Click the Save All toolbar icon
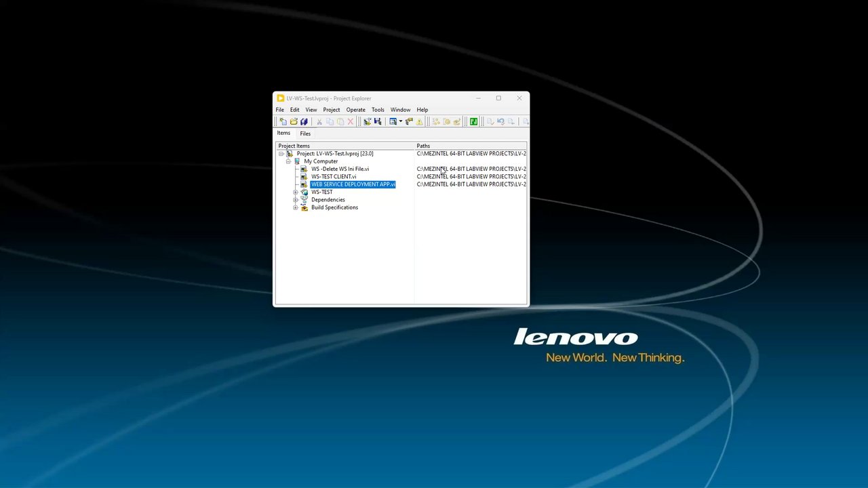The width and height of the screenshot is (868, 488). tap(304, 121)
